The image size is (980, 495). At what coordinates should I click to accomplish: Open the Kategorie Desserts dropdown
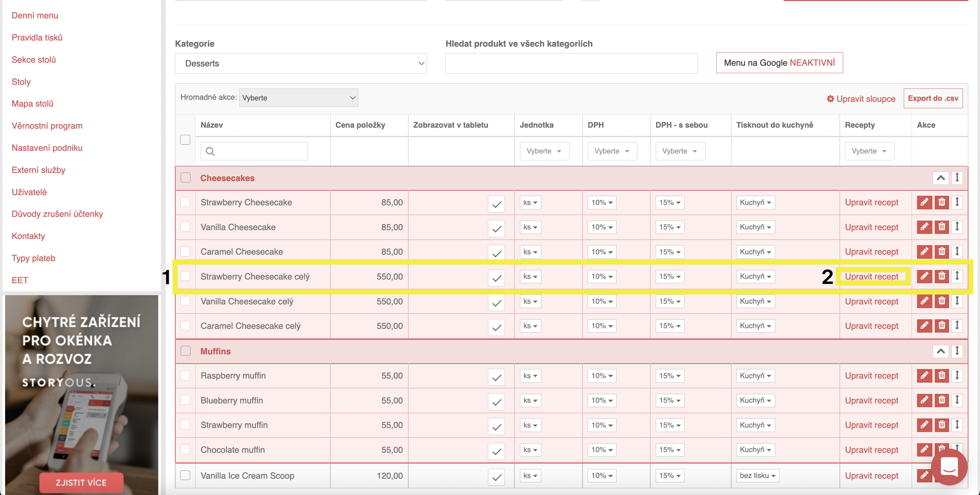click(x=300, y=63)
